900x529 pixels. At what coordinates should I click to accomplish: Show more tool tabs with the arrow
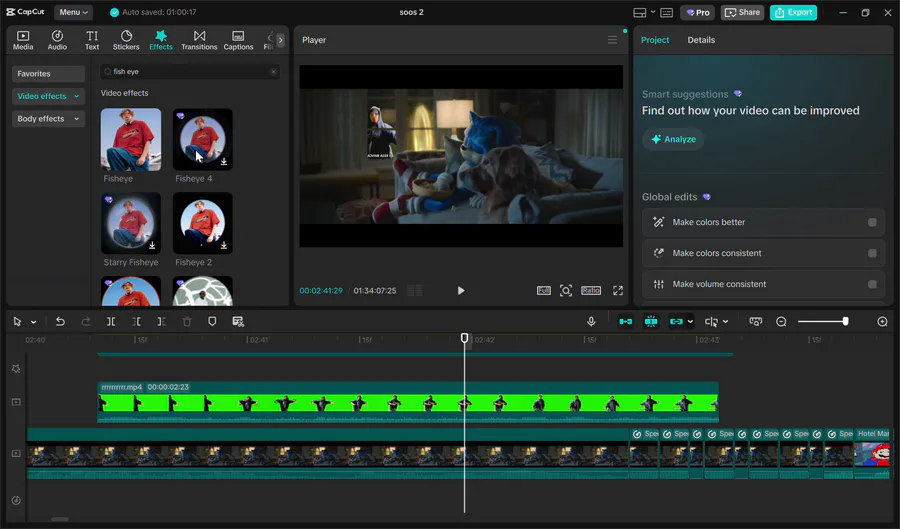280,40
